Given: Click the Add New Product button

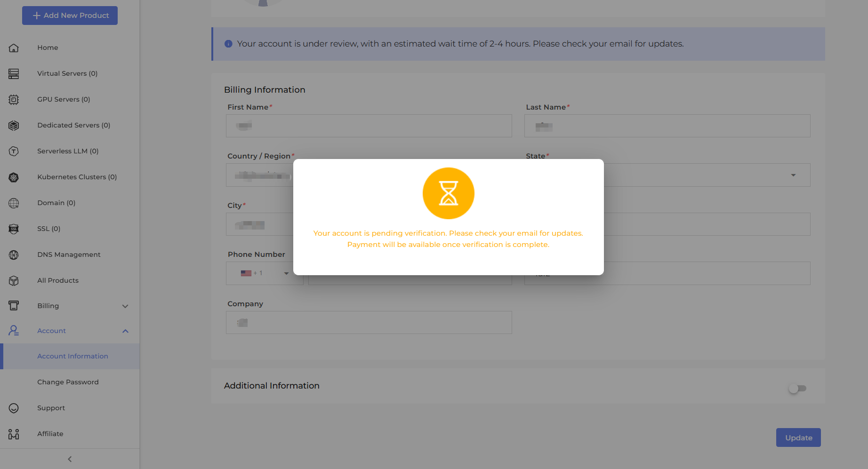Looking at the screenshot, I should pyautogui.click(x=70, y=16).
